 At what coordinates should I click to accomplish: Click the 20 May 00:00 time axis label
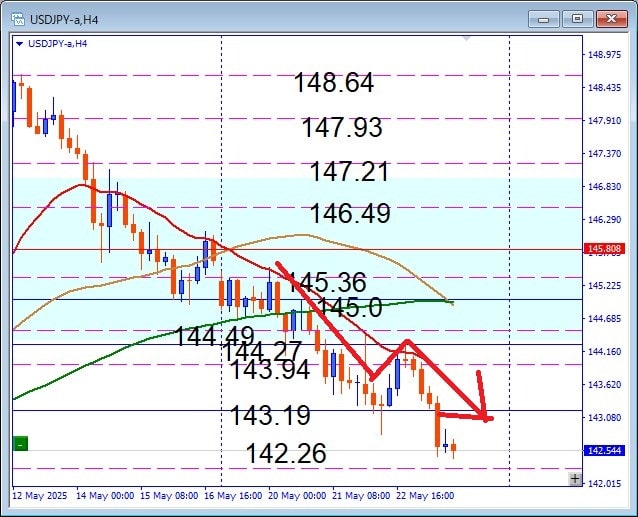point(297,496)
